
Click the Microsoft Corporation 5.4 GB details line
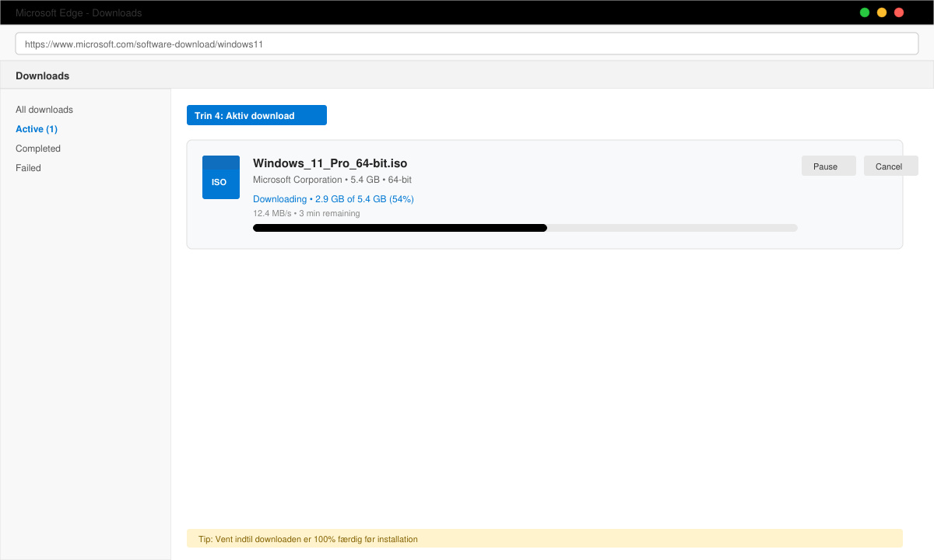pyautogui.click(x=332, y=180)
